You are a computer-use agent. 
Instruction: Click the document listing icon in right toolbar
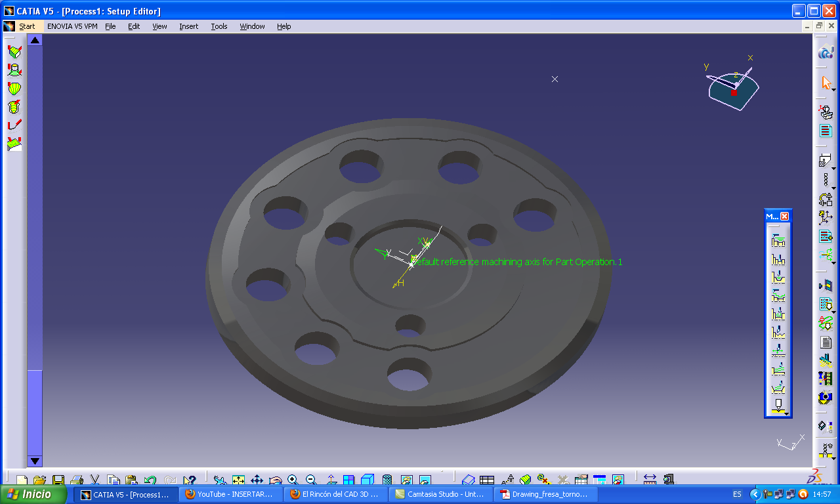click(x=826, y=343)
